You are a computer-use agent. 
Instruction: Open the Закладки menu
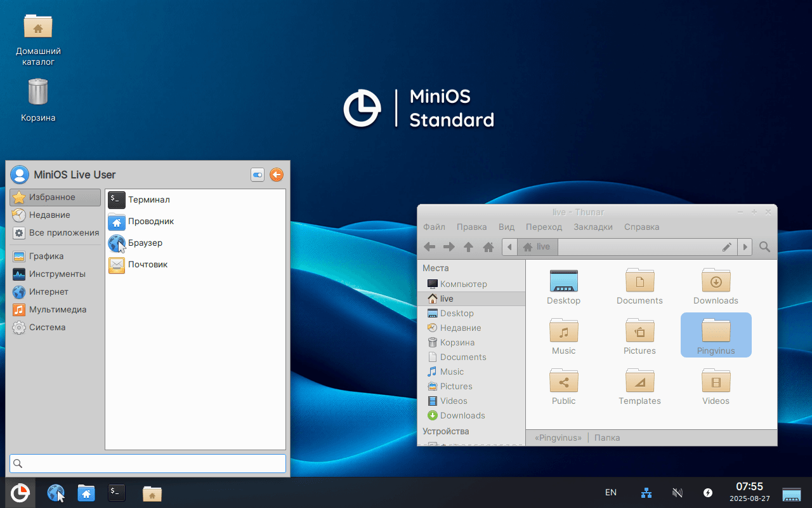(x=593, y=227)
